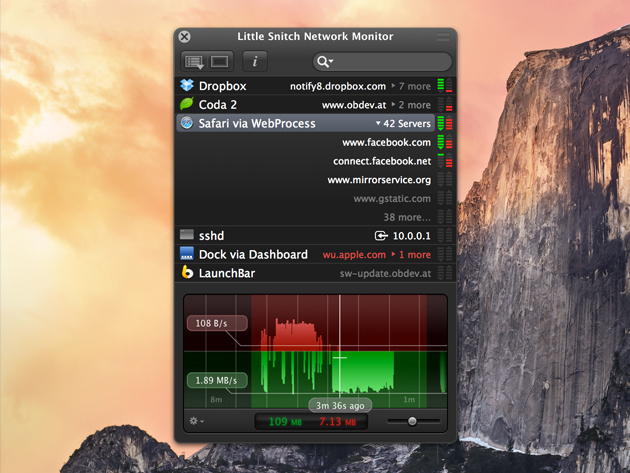
Task: Select Dock via Dashboard row
Action: 315,254
